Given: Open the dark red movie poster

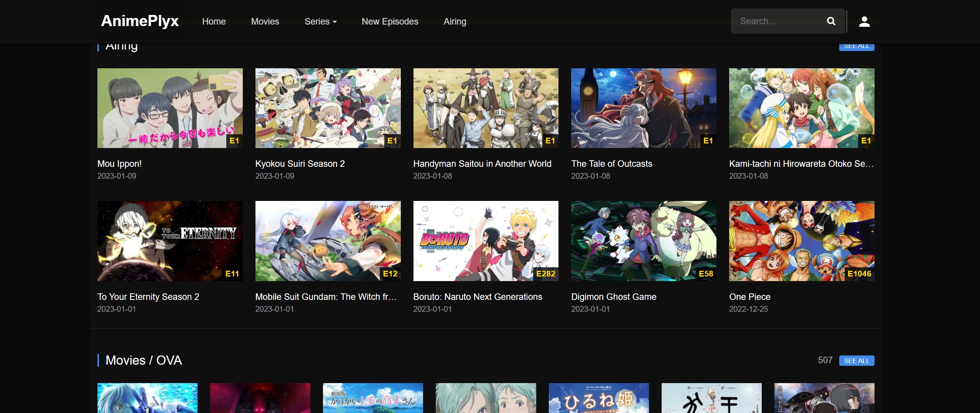Looking at the screenshot, I should 260,398.
